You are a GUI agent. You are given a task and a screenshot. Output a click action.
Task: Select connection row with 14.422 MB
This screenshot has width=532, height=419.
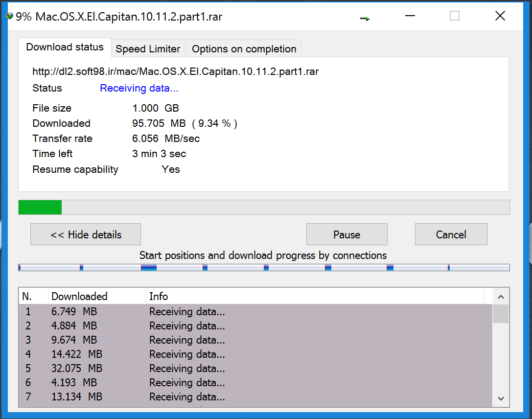(255, 354)
